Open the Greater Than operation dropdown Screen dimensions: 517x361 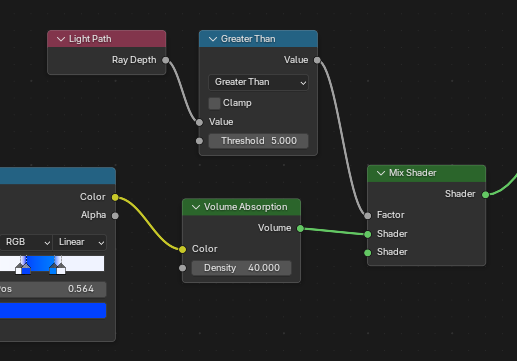[x=258, y=82]
